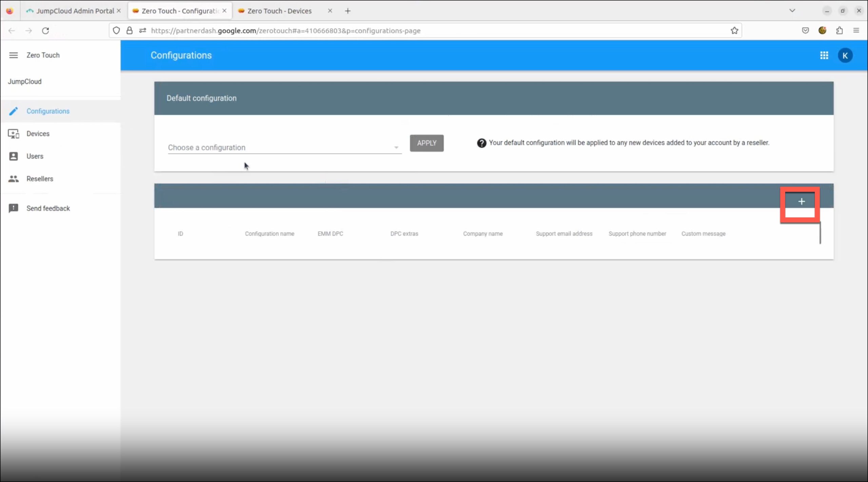
Task: Expand the Choose a configuration dropdown
Action: pyautogui.click(x=284, y=148)
